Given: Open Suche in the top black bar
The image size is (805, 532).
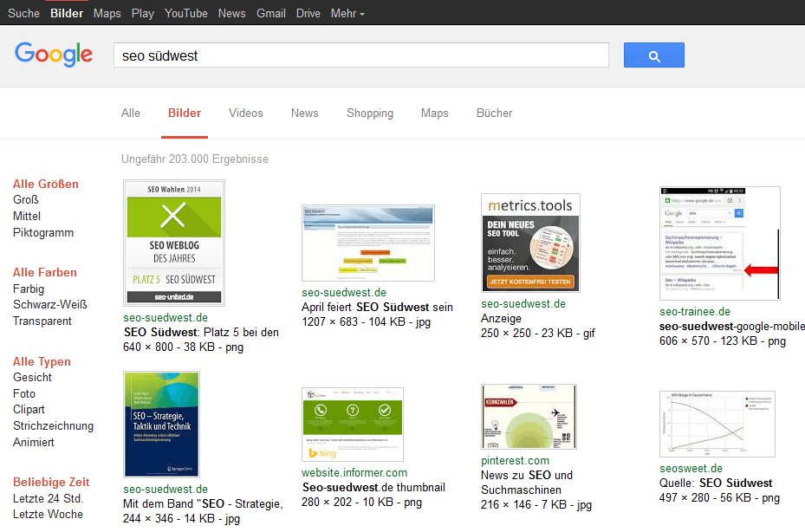Looking at the screenshot, I should coord(23,13).
